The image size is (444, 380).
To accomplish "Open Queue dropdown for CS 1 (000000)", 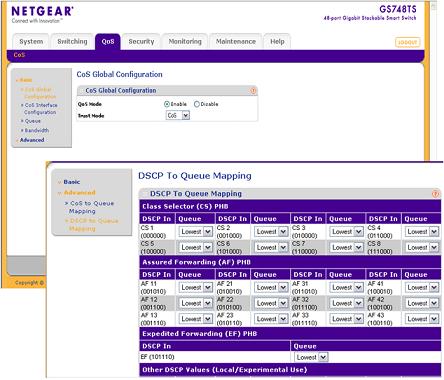I will coord(196,232).
